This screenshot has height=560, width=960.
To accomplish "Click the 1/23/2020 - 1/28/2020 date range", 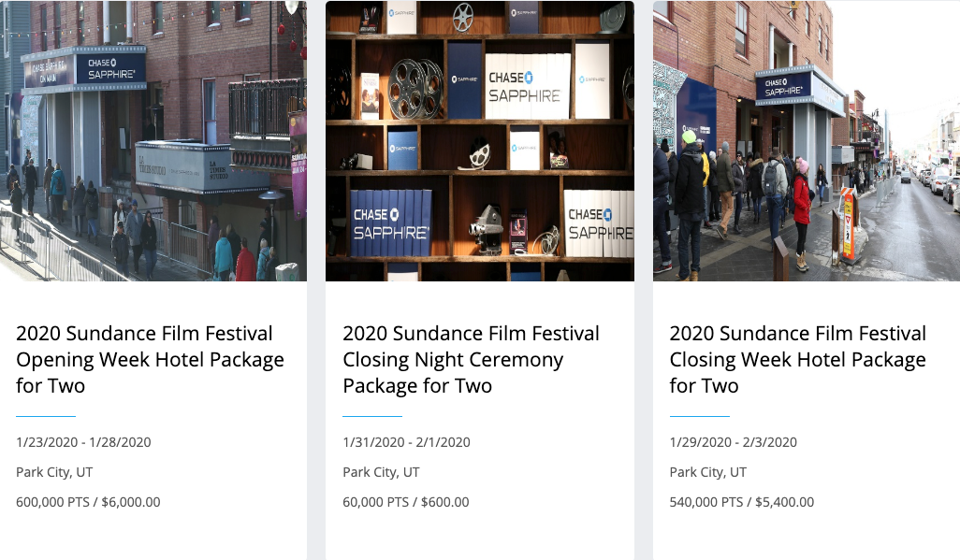I will click(x=83, y=442).
